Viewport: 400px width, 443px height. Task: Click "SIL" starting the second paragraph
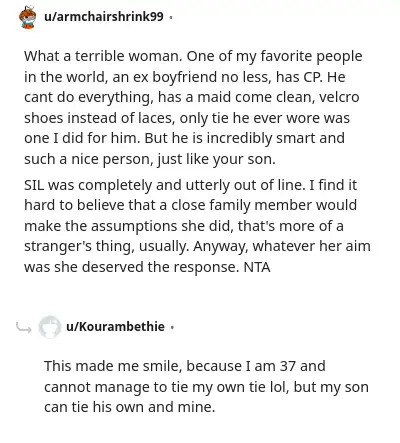pyautogui.click(x=34, y=185)
